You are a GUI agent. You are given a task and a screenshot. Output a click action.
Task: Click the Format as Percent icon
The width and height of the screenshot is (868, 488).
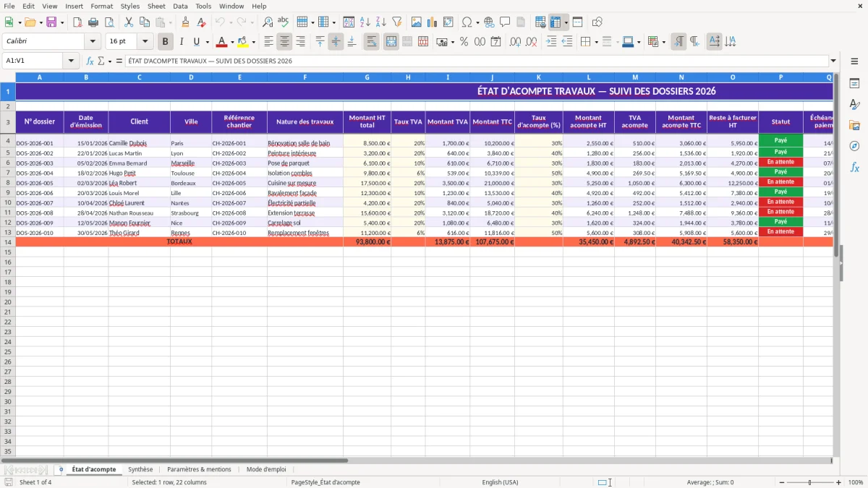464,42
